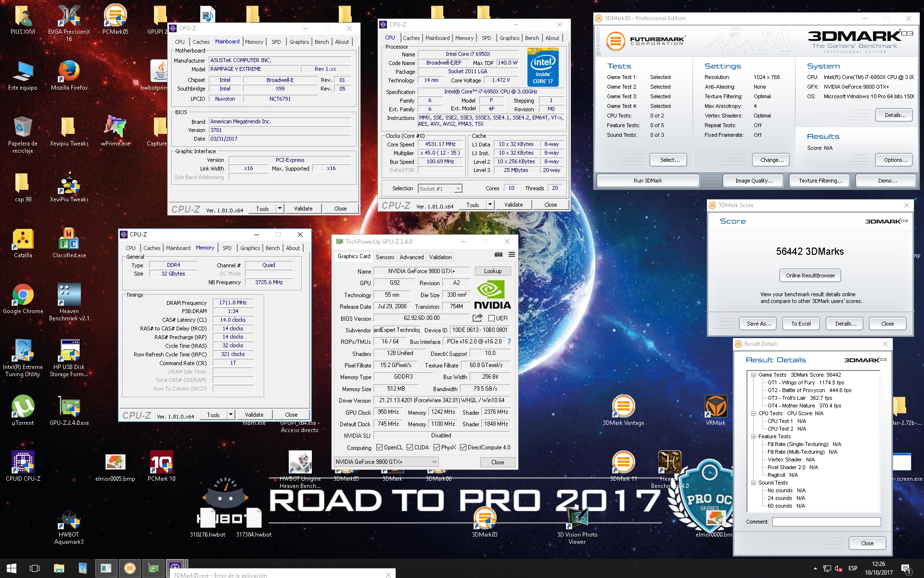Open the CPUID CPU-Z desktop shortcut

23,466
